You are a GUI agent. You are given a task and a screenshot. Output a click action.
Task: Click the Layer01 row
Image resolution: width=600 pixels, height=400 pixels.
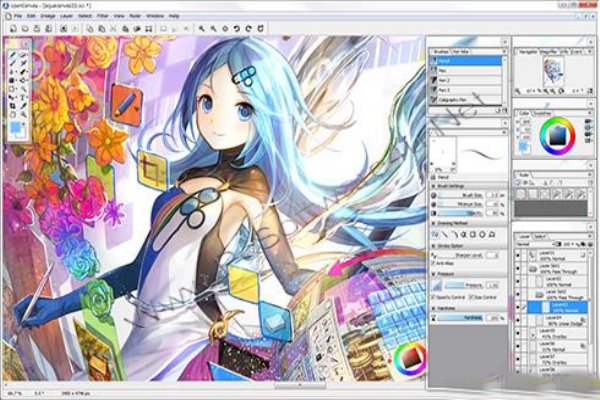coord(557,255)
